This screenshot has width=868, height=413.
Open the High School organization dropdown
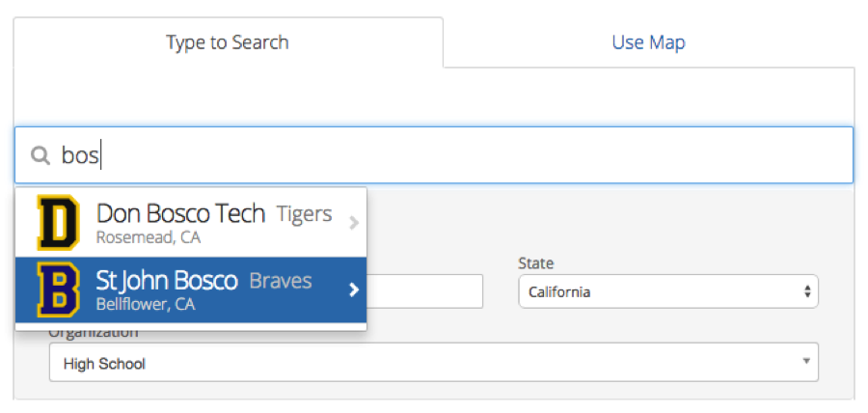(433, 362)
